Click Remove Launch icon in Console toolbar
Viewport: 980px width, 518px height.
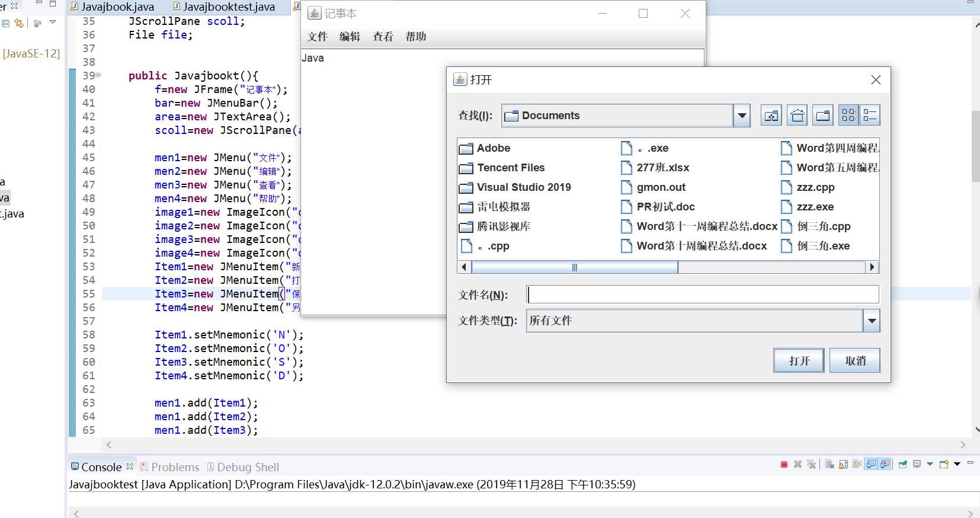798,465
